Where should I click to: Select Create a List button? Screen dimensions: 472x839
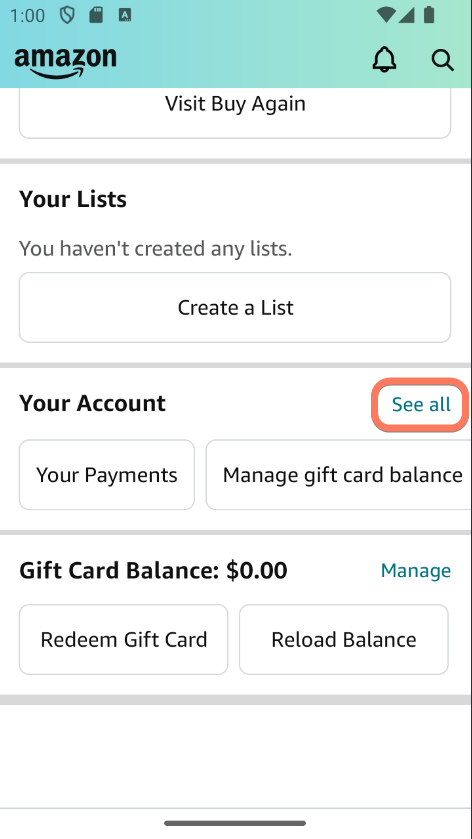[235, 308]
